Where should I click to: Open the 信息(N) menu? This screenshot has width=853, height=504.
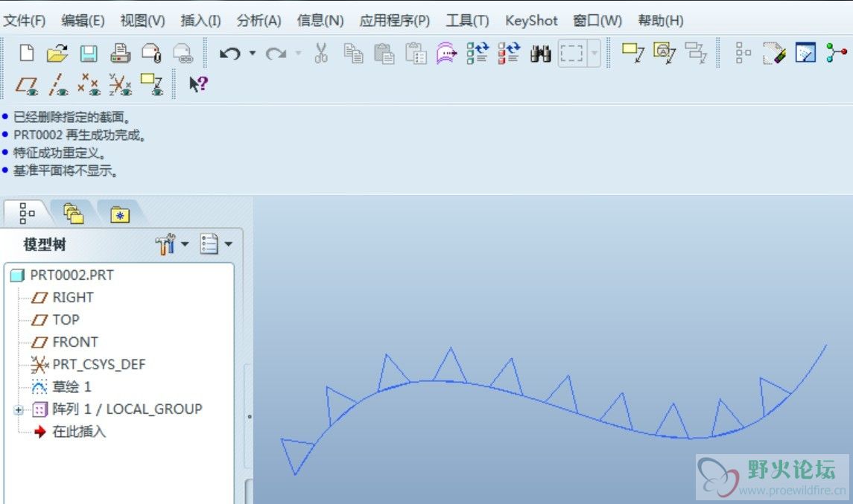320,21
